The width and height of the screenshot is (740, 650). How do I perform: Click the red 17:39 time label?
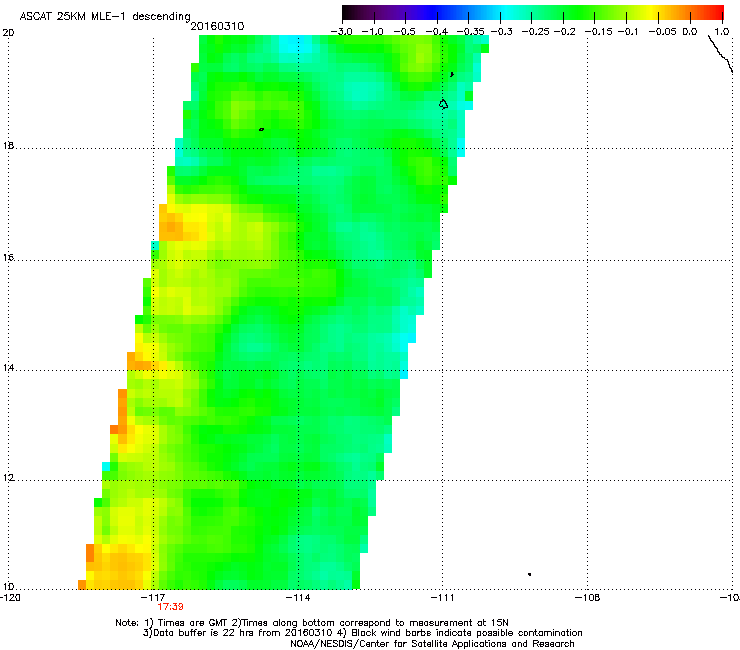coord(170,607)
